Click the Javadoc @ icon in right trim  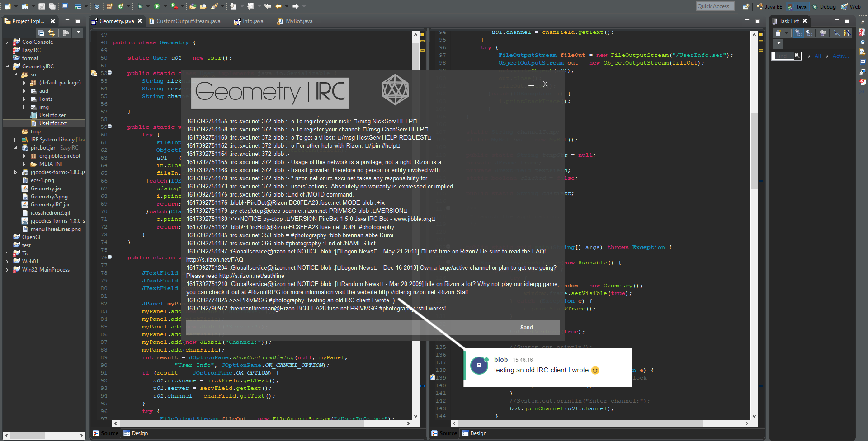pyautogui.click(x=863, y=42)
